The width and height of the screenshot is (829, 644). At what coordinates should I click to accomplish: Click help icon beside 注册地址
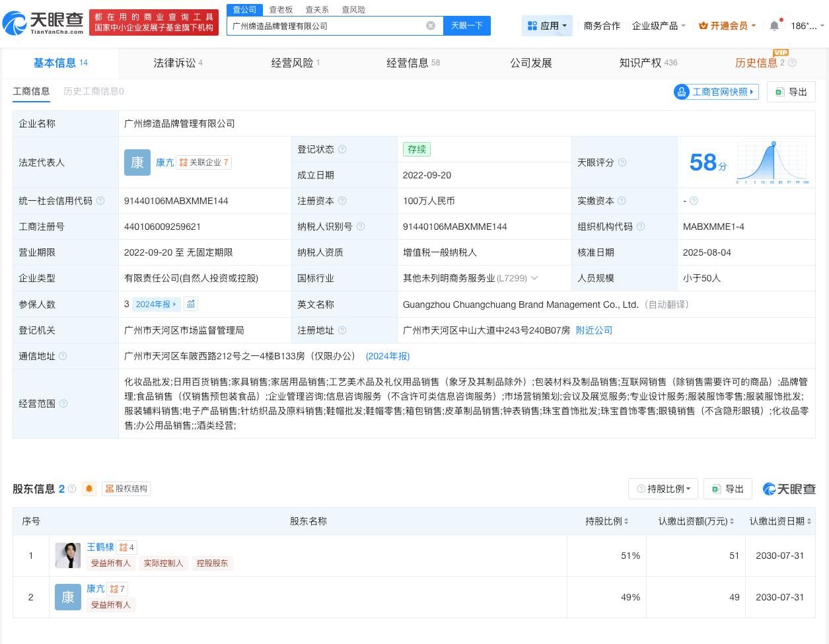342,330
